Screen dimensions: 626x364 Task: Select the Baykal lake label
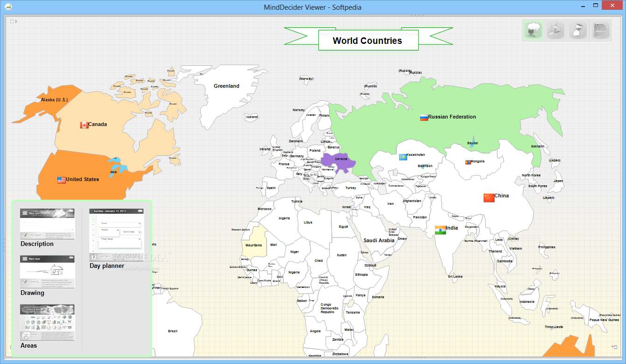472,143
